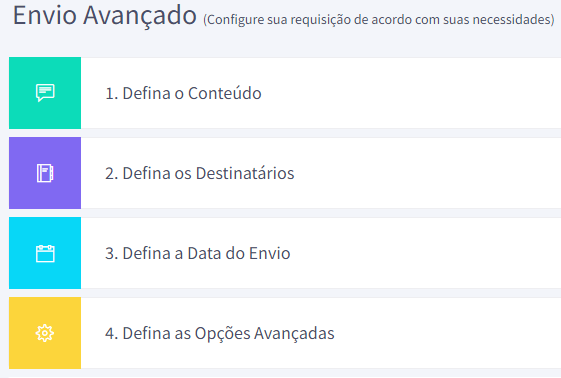Screen dimensions: 561x378
Task: Click the word 'Avançado' in the title
Action: (x=140, y=16)
